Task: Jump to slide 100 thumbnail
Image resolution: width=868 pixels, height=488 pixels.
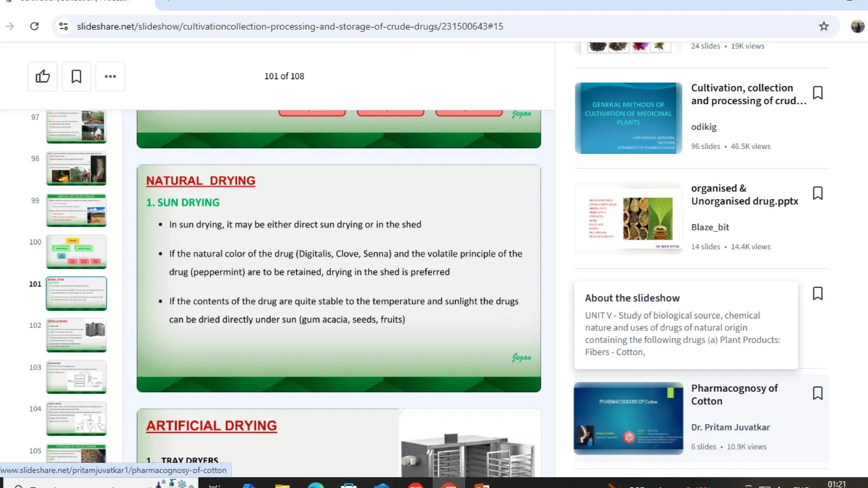Action: pyautogui.click(x=76, y=252)
